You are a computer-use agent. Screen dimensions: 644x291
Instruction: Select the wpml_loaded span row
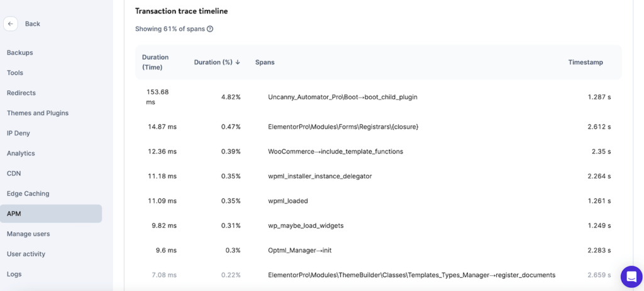tap(288, 201)
